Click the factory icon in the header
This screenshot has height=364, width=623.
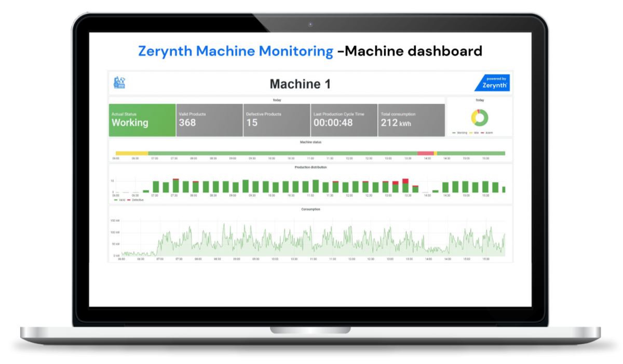pyautogui.click(x=120, y=82)
